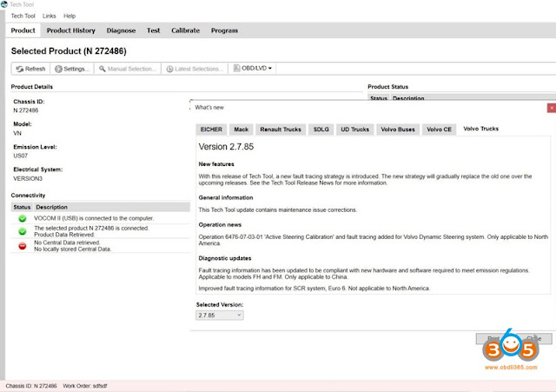Image resolution: width=556 pixels, height=392 pixels.
Task: Select the SDLG tab
Action: click(x=321, y=130)
